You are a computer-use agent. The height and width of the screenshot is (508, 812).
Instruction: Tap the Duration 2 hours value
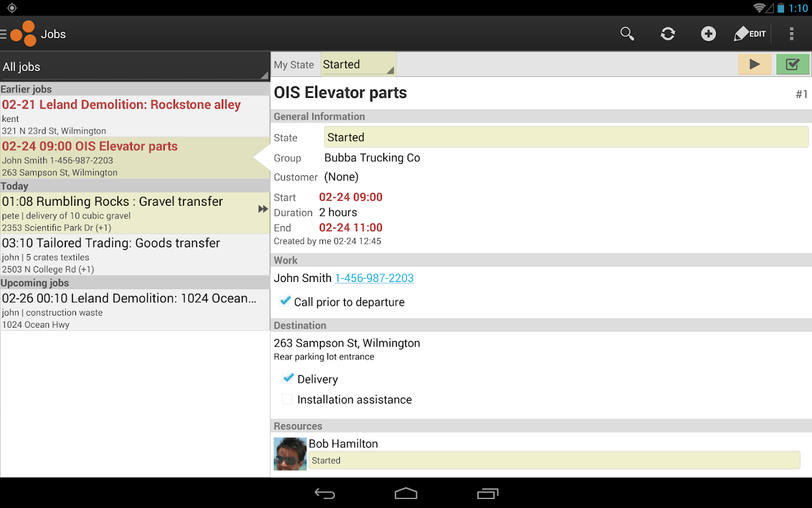click(338, 212)
